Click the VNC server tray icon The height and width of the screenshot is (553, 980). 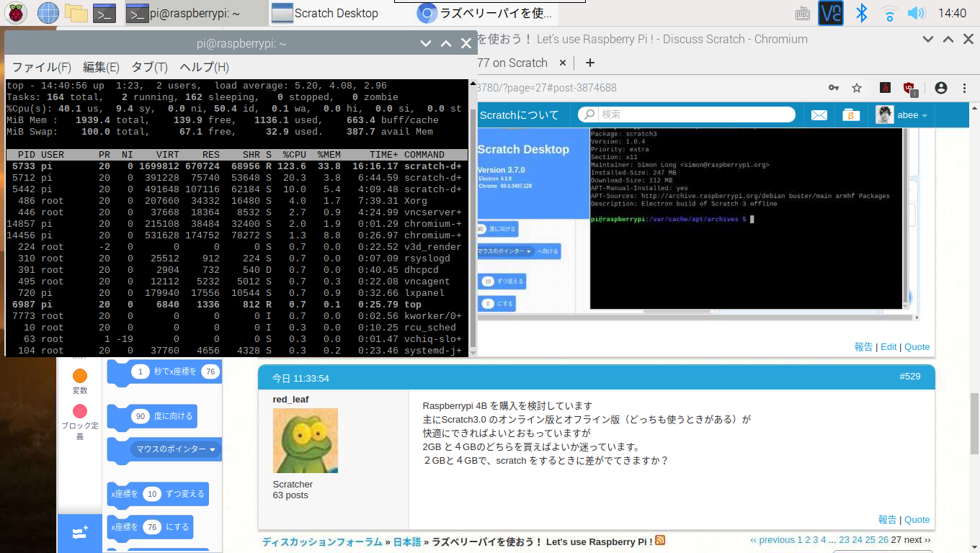point(831,13)
